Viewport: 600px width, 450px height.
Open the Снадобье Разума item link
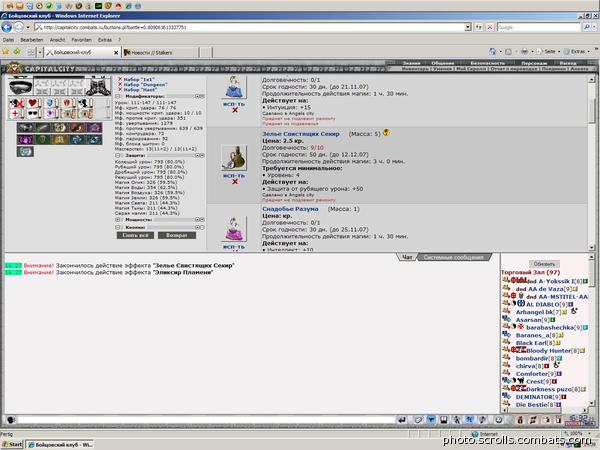(x=290, y=209)
